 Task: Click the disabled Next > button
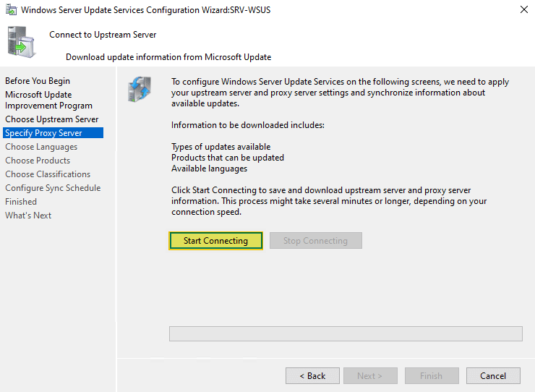[370, 375]
